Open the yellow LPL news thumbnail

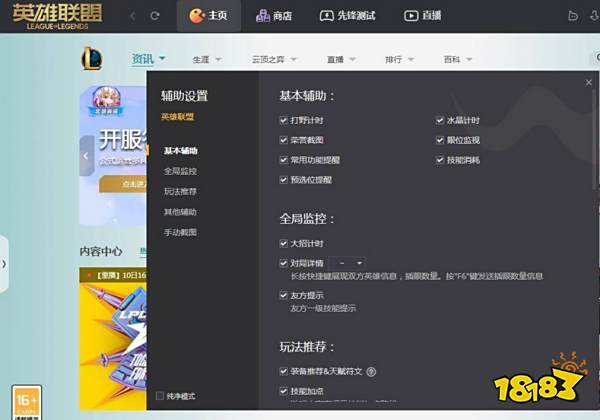click(113, 339)
